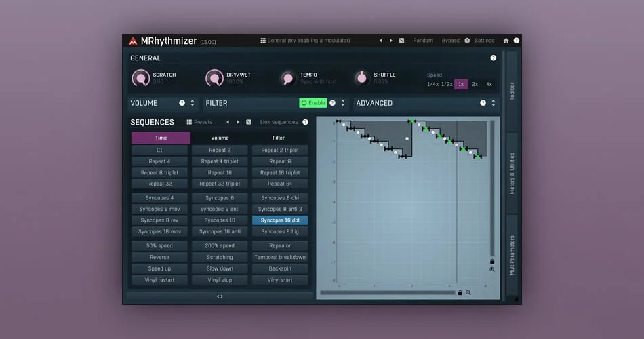Switch to the Volume sequence tab
The width and height of the screenshot is (644, 339).
[x=220, y=138]
